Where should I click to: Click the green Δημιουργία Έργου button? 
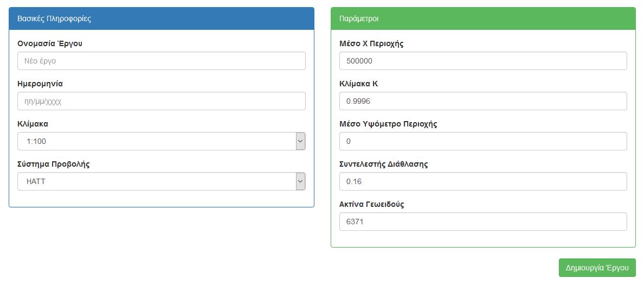coord(597,268)
